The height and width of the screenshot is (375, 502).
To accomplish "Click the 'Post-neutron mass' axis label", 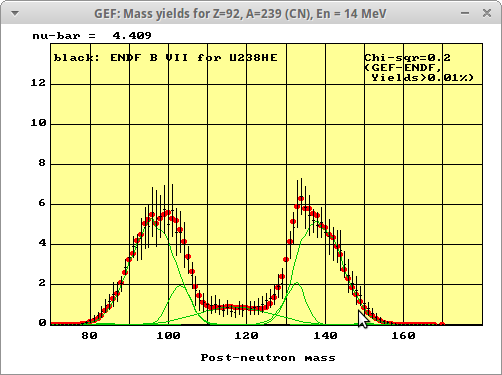I will click(268, 358).
